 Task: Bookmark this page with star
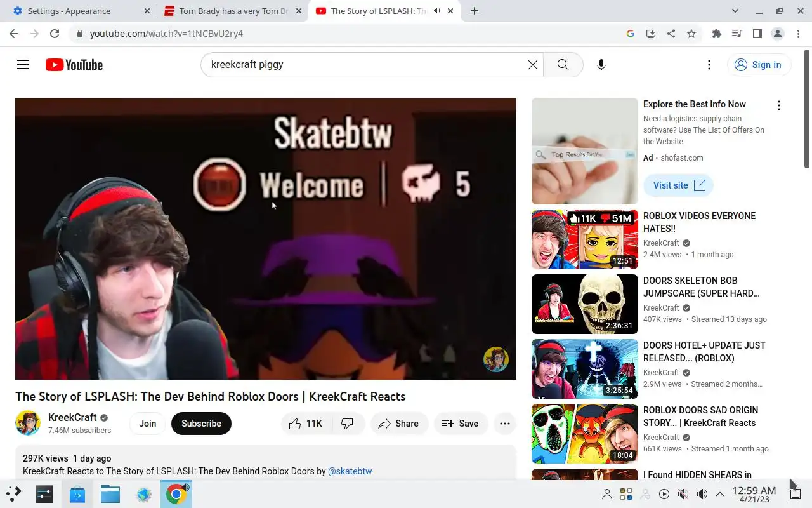[x=691, y=34]
